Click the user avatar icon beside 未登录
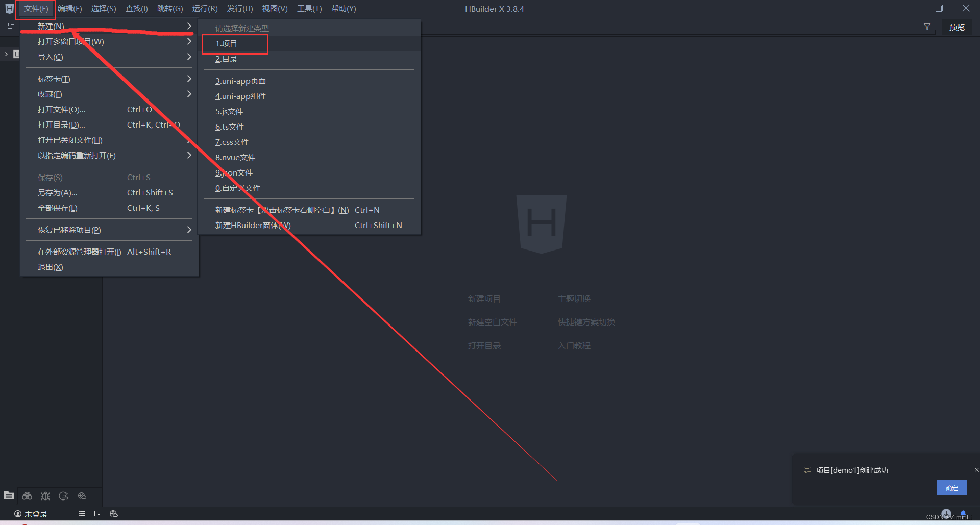The image size is (980, 525). (x=18, y=514)
